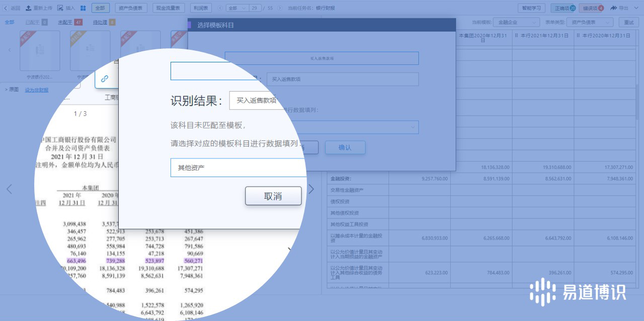
Task: Click the 返回 back arrow icon
Action: point(6,8)
